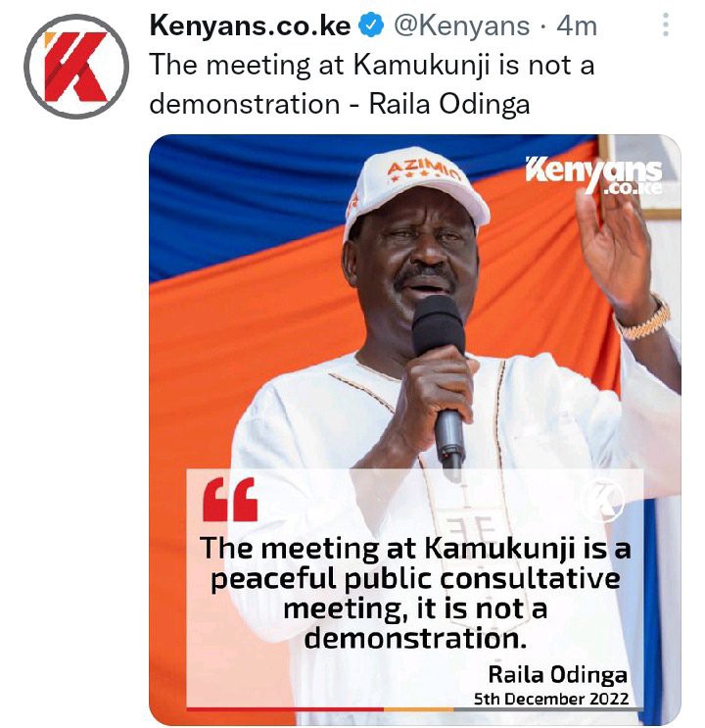
Task: Click the red quotation marks icon
Action: click(231, 500)
